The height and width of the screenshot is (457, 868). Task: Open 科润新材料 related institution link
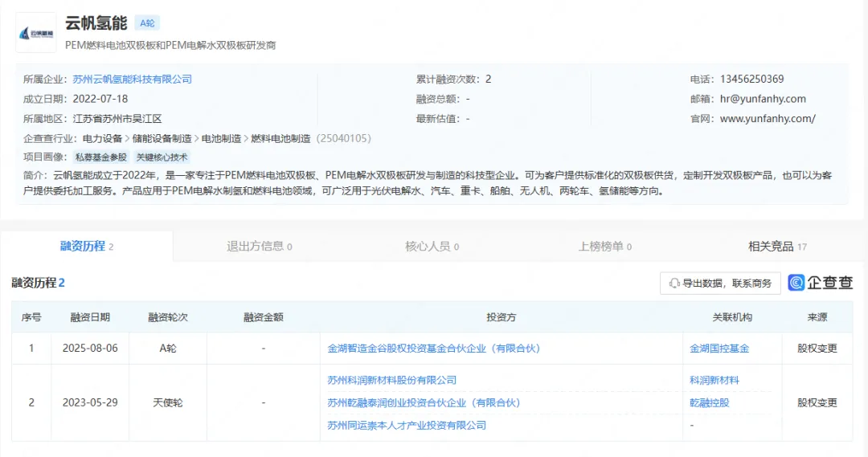tap(714, 380)
